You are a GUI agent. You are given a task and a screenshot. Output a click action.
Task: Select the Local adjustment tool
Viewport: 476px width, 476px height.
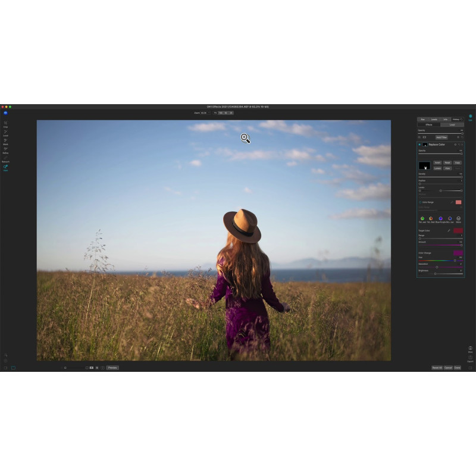pos(5,133)
